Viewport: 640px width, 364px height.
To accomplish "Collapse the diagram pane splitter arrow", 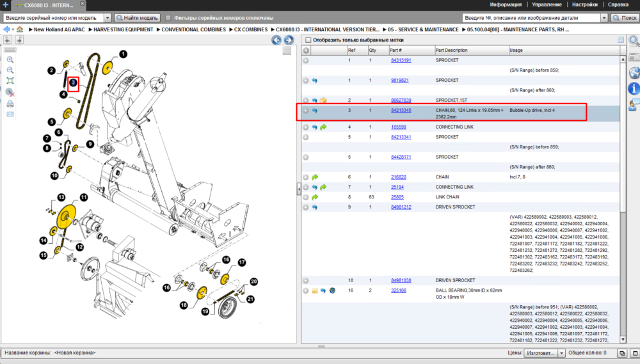I will coord(299,189).
